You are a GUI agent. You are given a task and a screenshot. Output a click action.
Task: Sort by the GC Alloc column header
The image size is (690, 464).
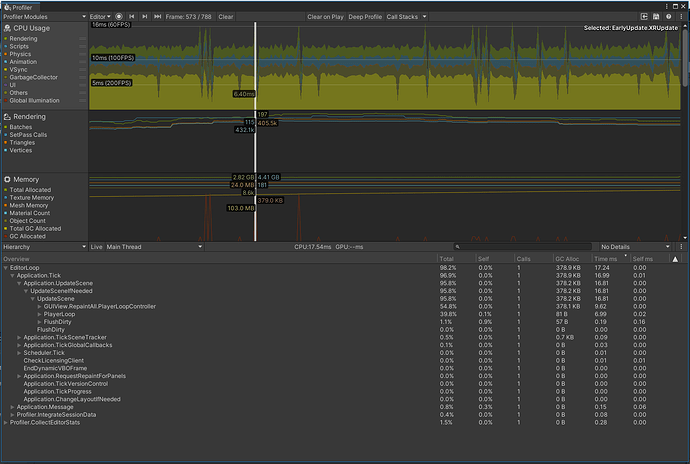tap(568, 258)
